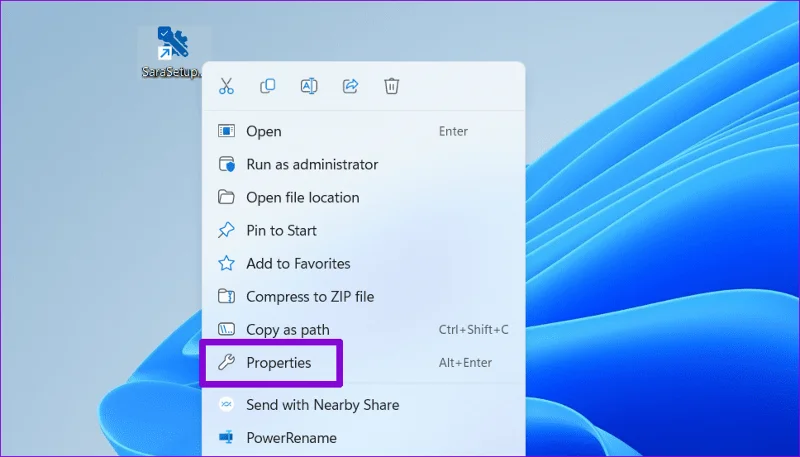Click the Cut scissors icon

226,86
